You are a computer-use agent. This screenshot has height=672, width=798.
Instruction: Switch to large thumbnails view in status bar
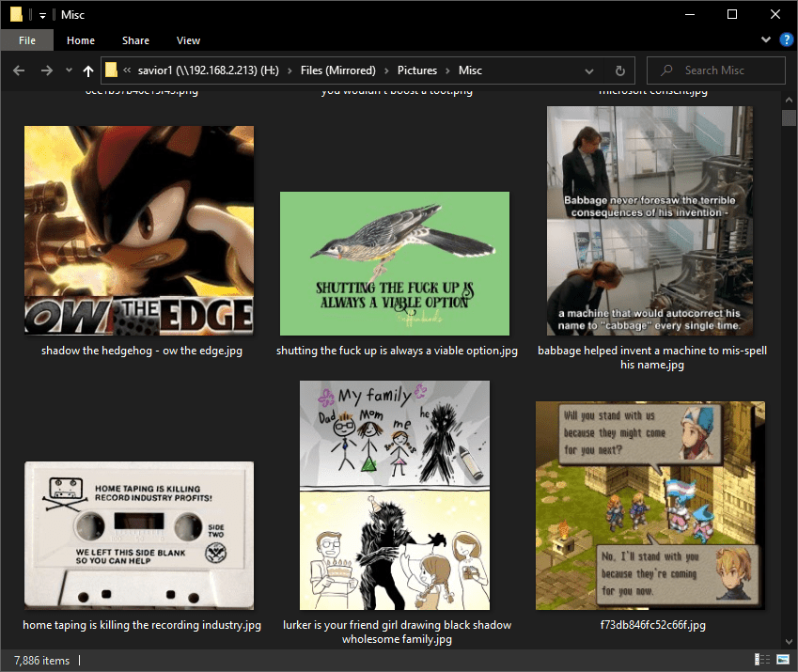click(x=782, y=661)
